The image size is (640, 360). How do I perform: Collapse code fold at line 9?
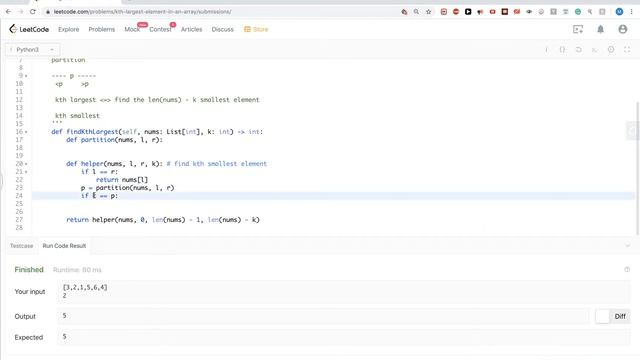(x=26, y=76)
